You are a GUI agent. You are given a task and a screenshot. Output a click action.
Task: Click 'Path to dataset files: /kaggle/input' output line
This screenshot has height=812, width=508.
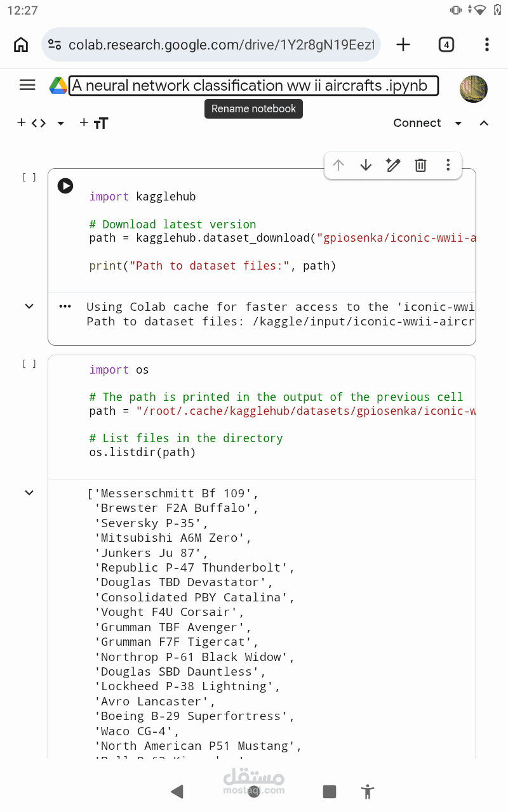[x=281, y=322]
